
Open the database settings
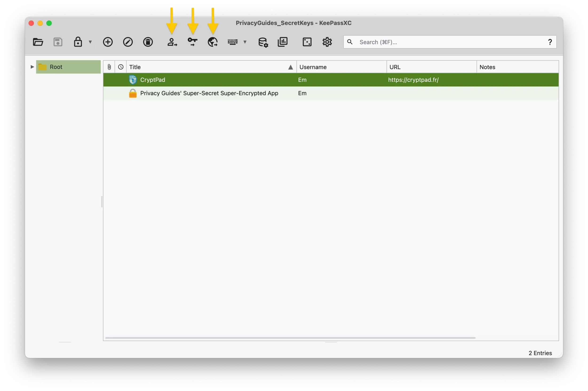click(x=263, y=42)
